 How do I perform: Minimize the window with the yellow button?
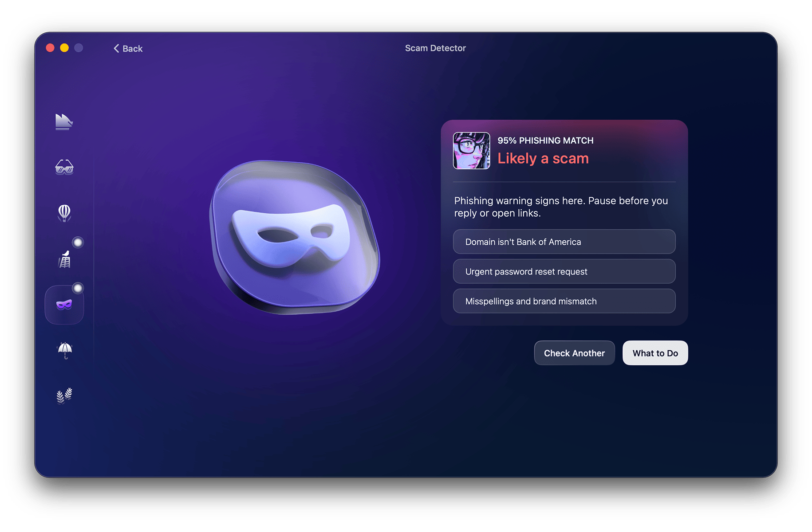(x=64, y=48)
